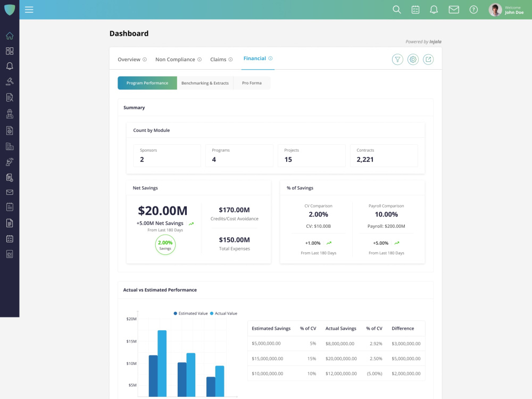This screenshot has width=532, height=399.
Task: Click the Injala link
Action: [435, 41]
